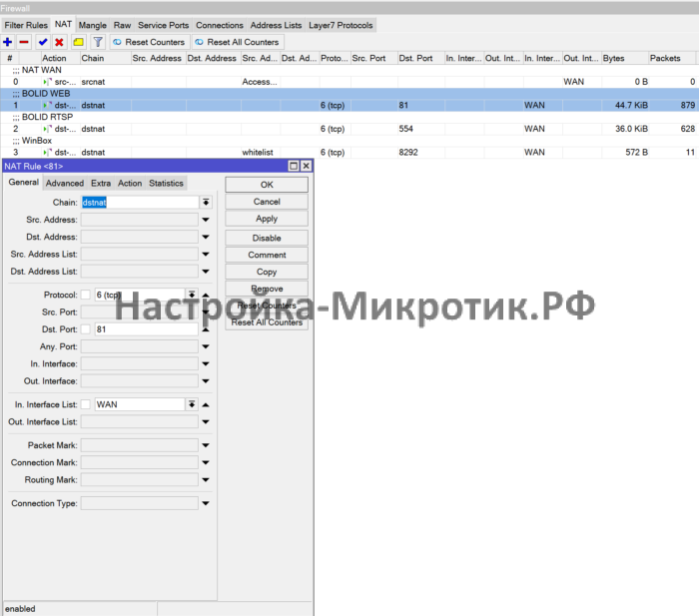Disable rule with red X icon
The height and width of the screenshot is (616, 699).
(59, 42)
